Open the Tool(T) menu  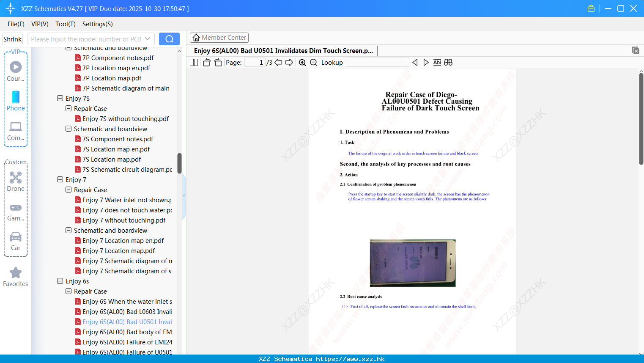tap(66, 24)
